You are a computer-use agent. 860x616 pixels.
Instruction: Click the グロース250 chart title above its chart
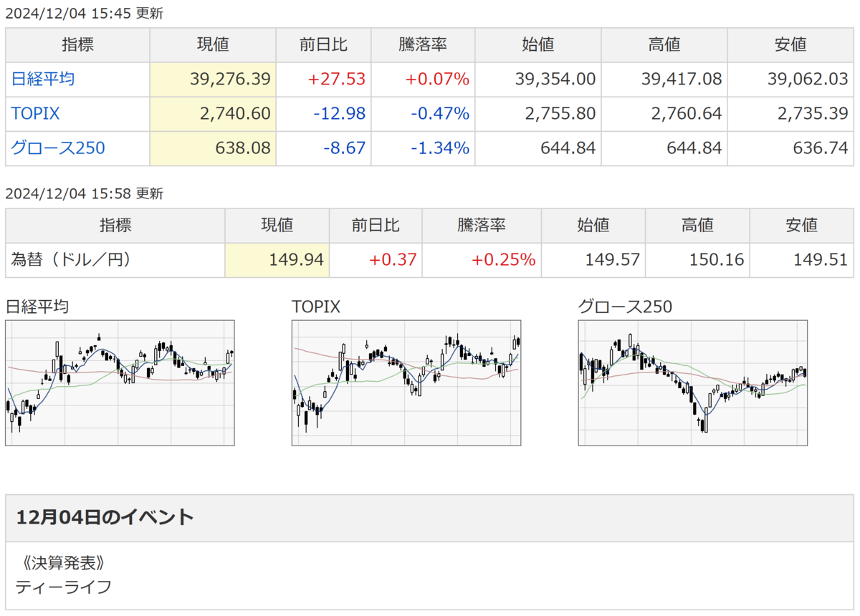point(626,307)
